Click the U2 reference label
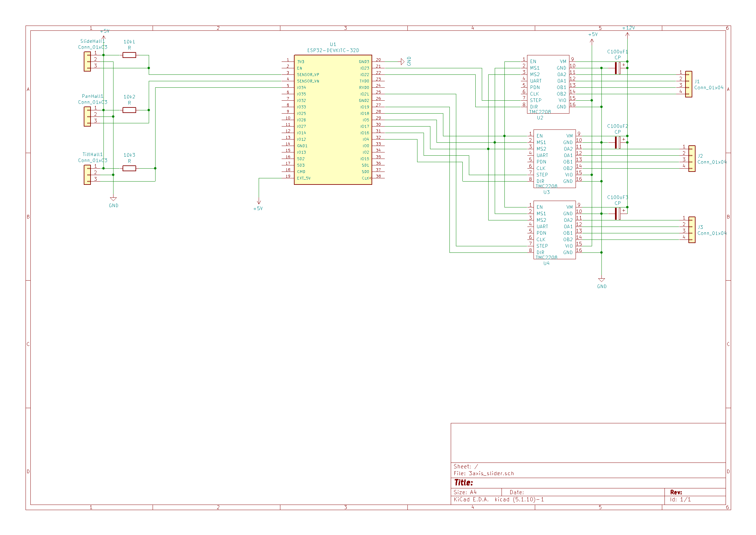 pyautogui.click(x=540, y=118)
